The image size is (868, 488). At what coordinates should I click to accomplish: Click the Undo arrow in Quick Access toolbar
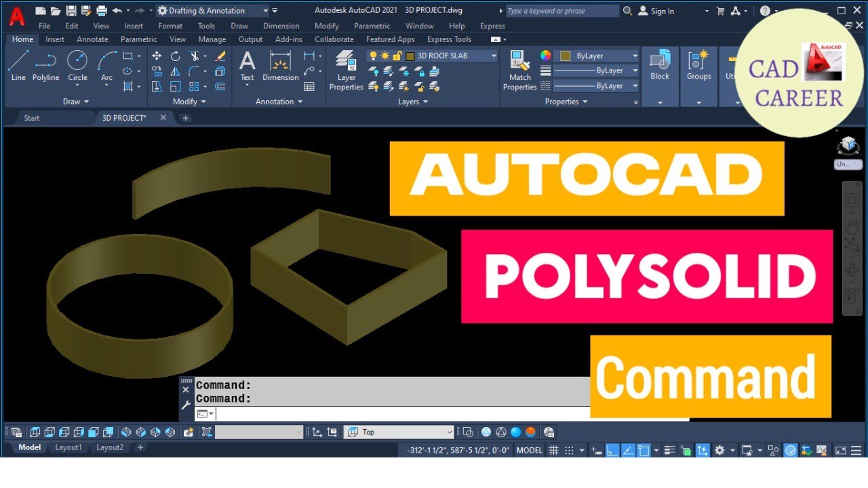pos(117,11)
